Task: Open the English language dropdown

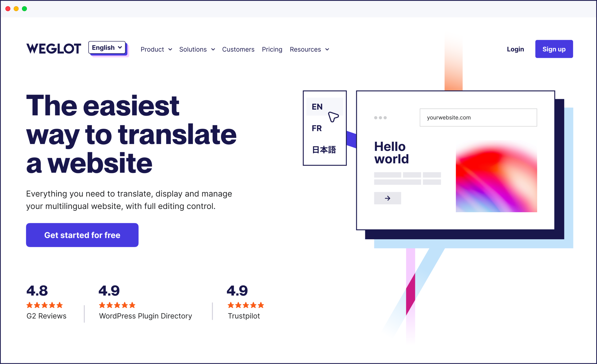Action: [x=107, y=47]
